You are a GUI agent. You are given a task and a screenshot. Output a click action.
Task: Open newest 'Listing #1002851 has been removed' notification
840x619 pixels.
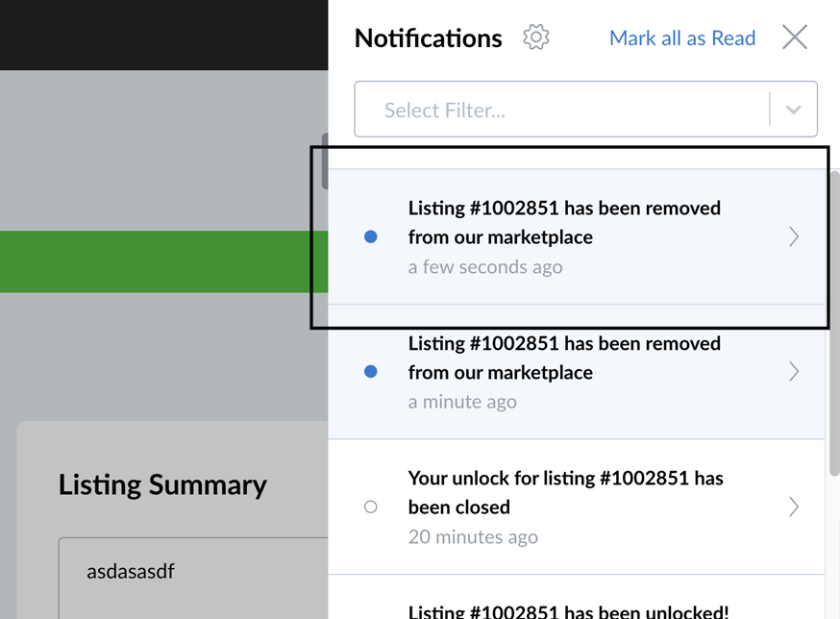(x=577, y=236)
